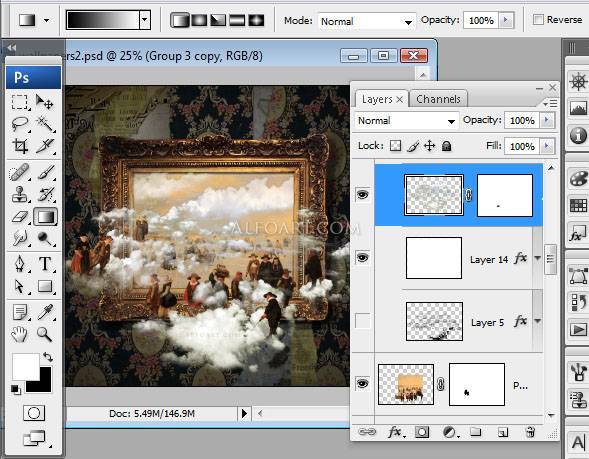This screenshot has width=589, height=459.
Task: Select the Rectangular Marquee tool
Action: pyautogui.click(x=20, y=102)
